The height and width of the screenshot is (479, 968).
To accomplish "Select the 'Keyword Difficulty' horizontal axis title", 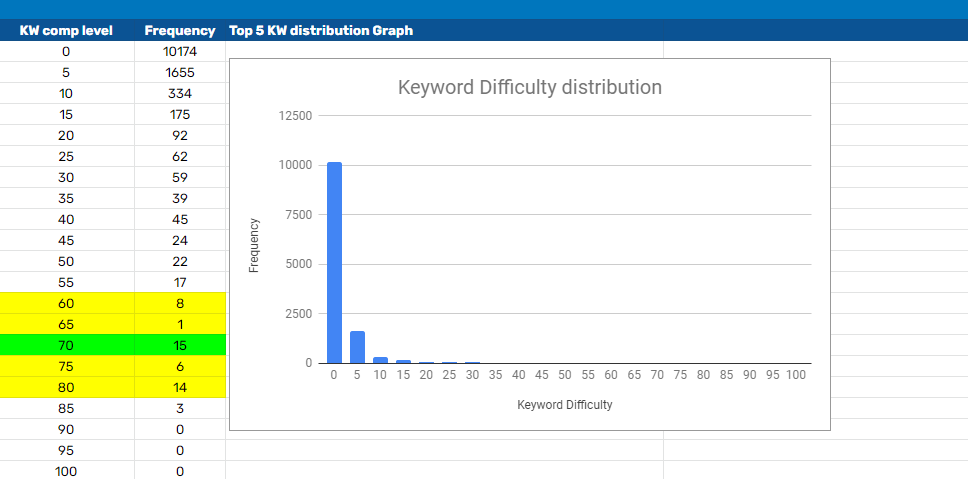I will click(x=565, y=405).
